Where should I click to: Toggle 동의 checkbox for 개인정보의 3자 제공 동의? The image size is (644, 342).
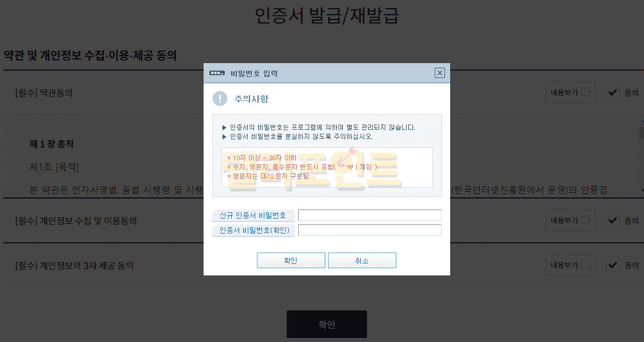coord(613,266)
